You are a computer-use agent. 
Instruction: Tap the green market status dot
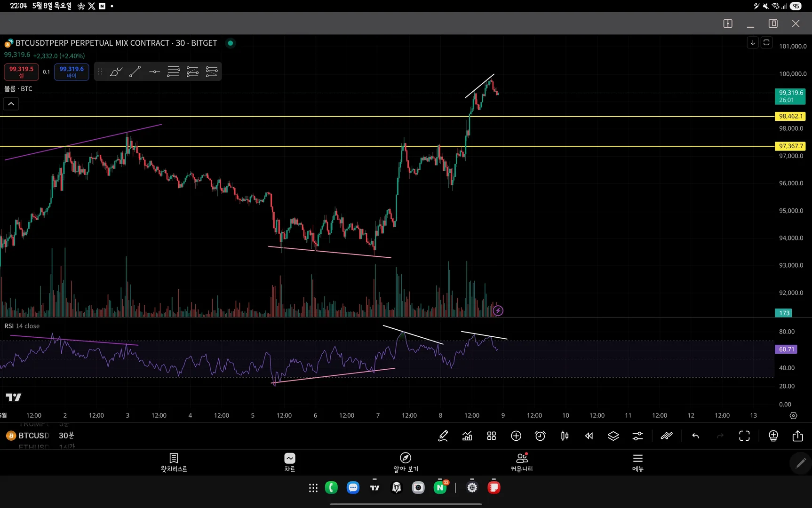click(231, 43)
